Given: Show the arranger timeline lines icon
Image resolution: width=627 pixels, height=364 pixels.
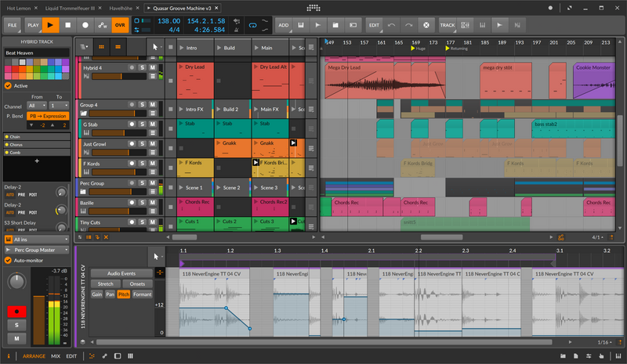Looking at the screenshot, I should [118, 47].
